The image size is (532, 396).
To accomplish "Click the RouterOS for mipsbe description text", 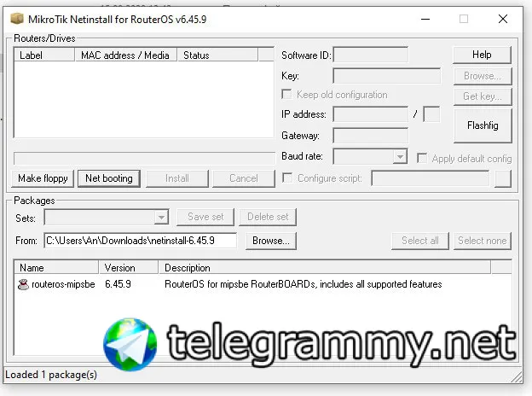I will point(303,284).
